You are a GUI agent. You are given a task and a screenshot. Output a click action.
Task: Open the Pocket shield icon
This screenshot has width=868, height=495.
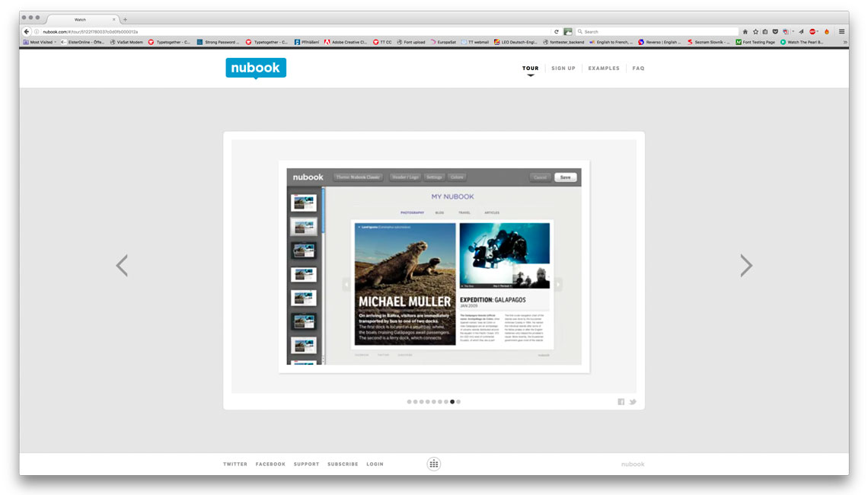(x=775, y=31)
